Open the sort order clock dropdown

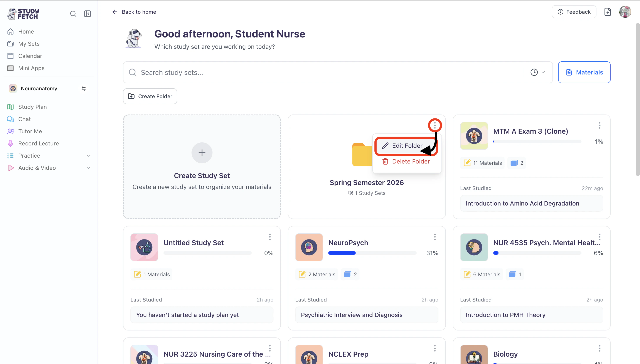pyautogui.click(x=538, y=72)
